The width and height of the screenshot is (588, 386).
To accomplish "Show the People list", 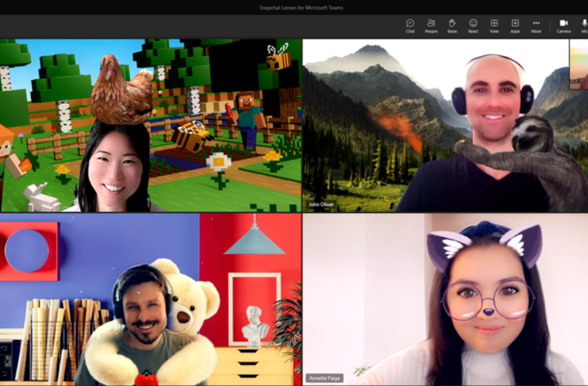I will pos(431,26).
